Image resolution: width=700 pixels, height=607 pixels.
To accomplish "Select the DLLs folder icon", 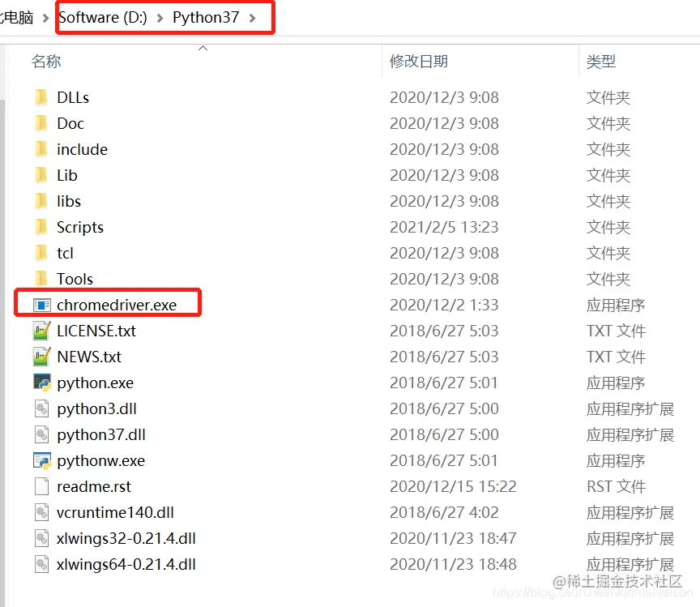I will [41, 97].
